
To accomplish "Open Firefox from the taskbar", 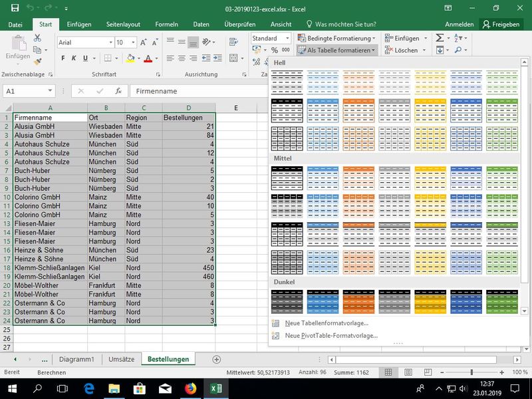I will tap(190, 388).
